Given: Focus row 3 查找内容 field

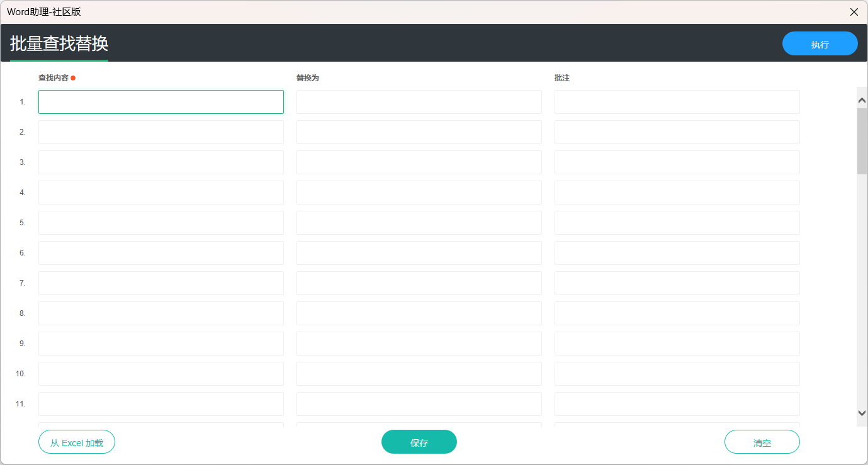Looking at the screenshot, I should coord(161,162).
